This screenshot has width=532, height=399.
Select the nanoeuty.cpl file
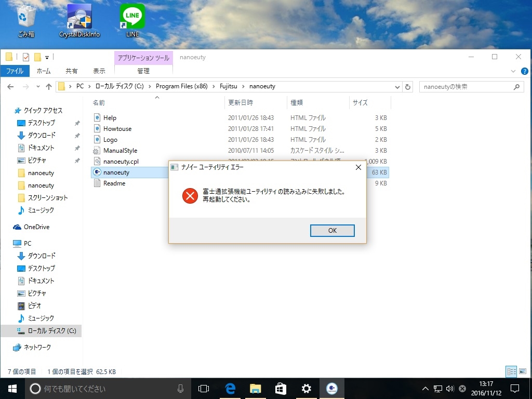click(x=121, y=162)
